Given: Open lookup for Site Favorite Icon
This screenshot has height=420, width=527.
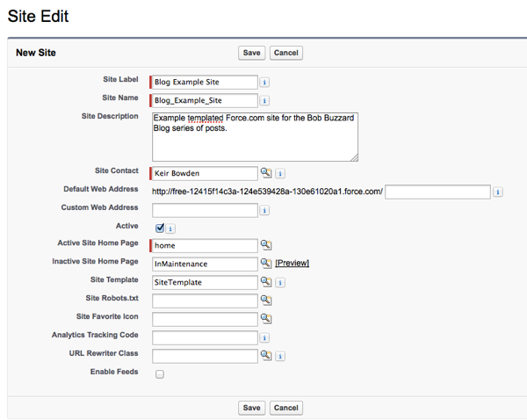Looking at the screenshot, I should (266, 319).
